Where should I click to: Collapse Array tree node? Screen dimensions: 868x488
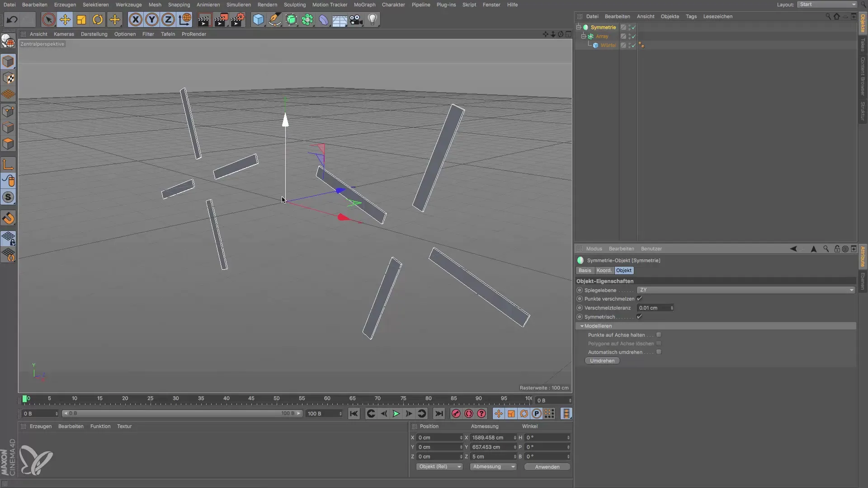584,36
